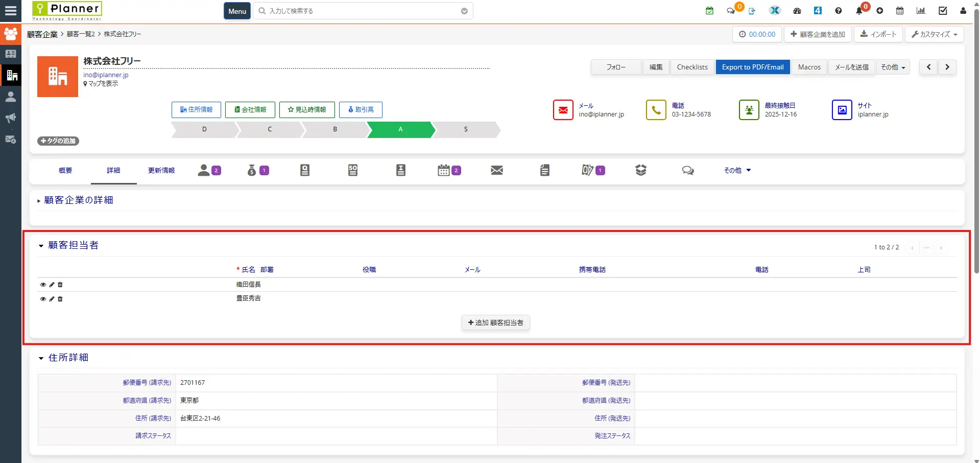Click the Export to PDF/Email button

tap(752, 67)
